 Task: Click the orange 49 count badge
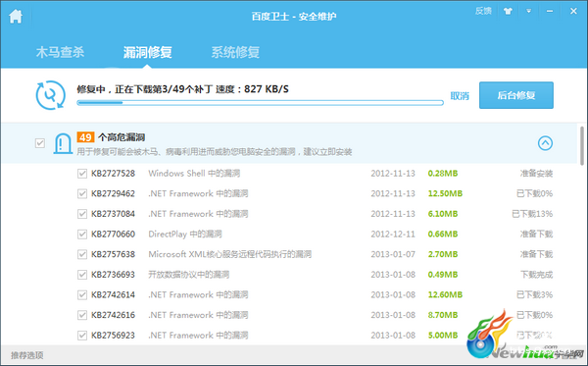(x=85, y=137)
